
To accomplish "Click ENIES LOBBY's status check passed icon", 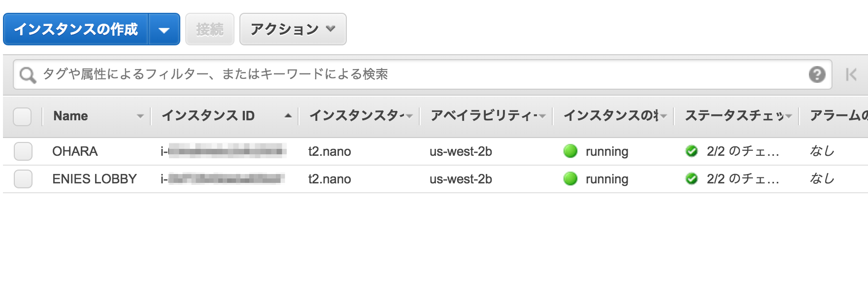I will 692,178.
